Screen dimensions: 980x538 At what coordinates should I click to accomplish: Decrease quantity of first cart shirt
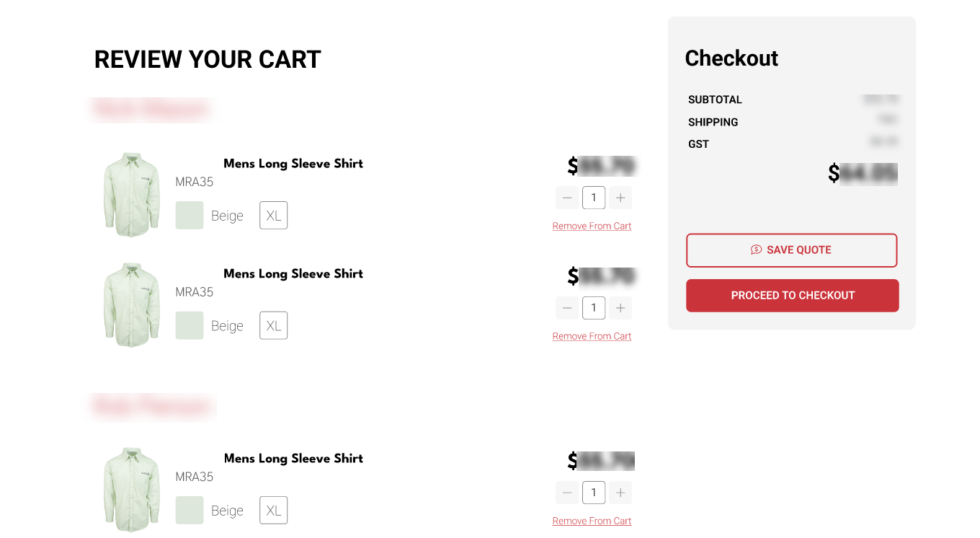pyautogui.click(x=567, y=198)
